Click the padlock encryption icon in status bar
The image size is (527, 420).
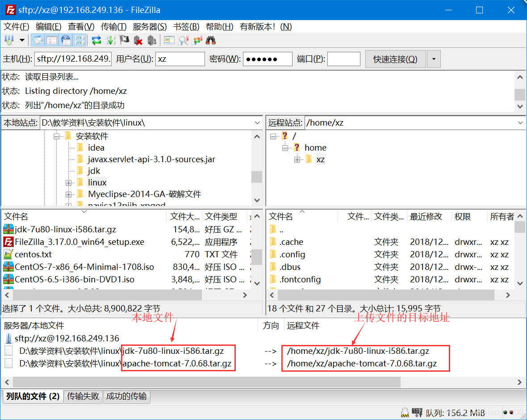(405, 412)
